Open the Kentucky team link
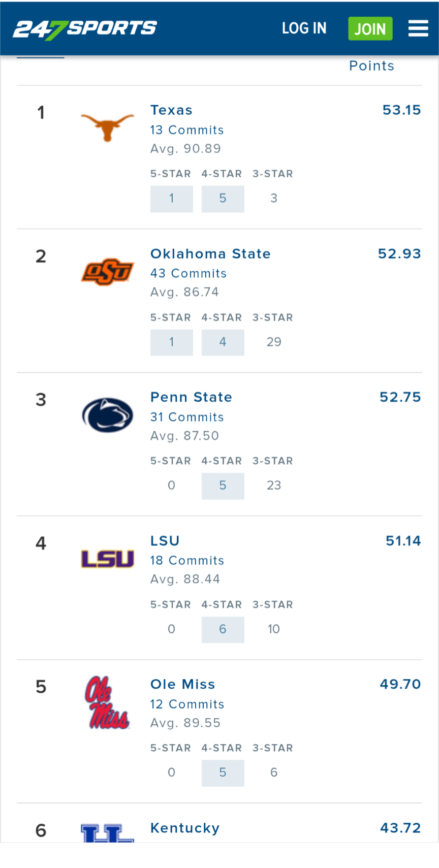Screen dimensions: 439x868 [185, 828]
